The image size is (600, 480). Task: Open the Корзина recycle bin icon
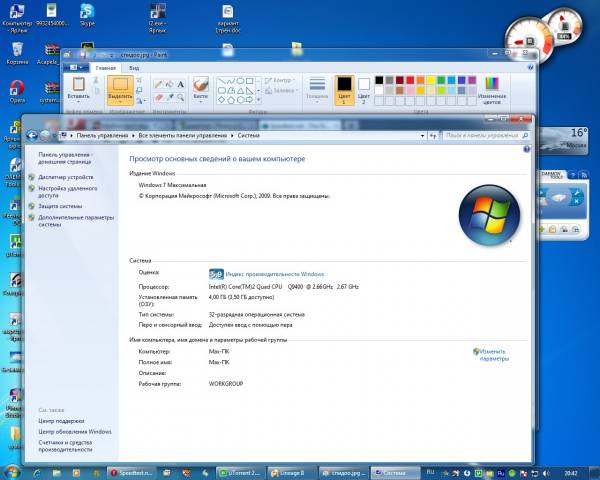(17, 53)
